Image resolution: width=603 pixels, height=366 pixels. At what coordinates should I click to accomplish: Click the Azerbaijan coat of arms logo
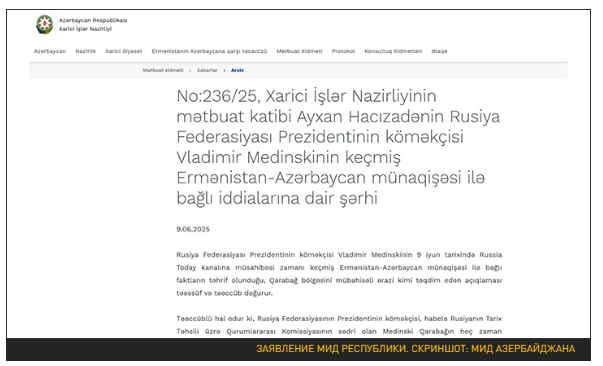tap(45, 24)
